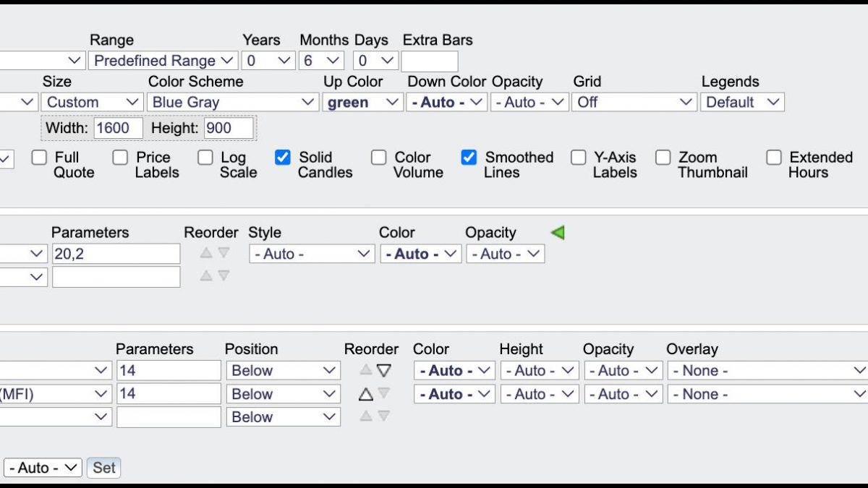This screenshot has width=868, height=488.
Task: Open the overlay Opacity dropdown
Action: point(506,254)
